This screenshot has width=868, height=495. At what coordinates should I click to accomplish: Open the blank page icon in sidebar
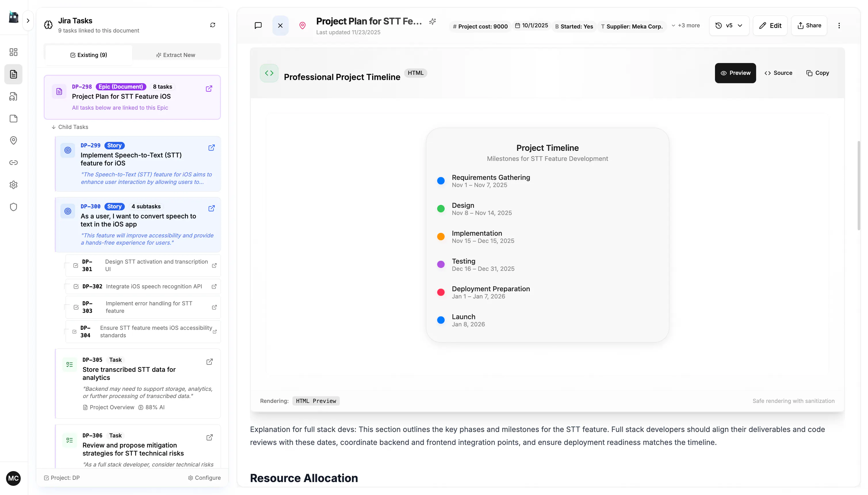coord(13,119)
